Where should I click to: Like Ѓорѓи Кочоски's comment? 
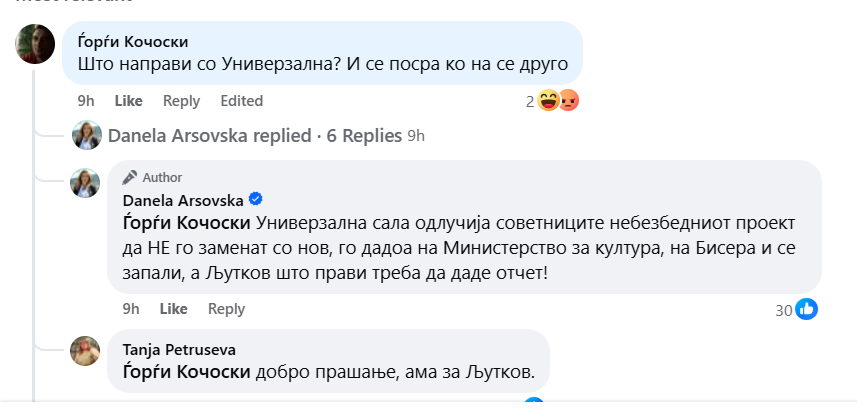pyautogui.click(x=128, y=101)
